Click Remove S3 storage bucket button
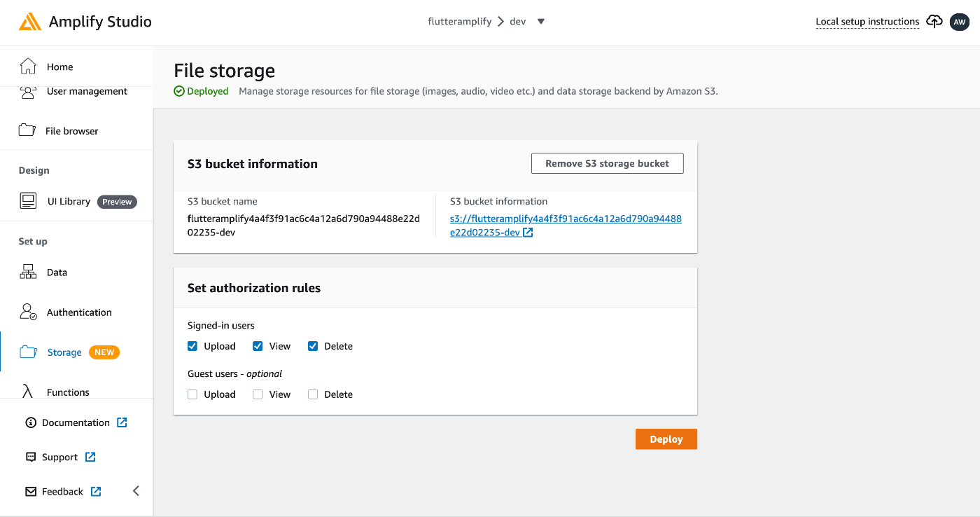This screenshot has width=980, height=517. pyautogui.click(x=607, y=163)
